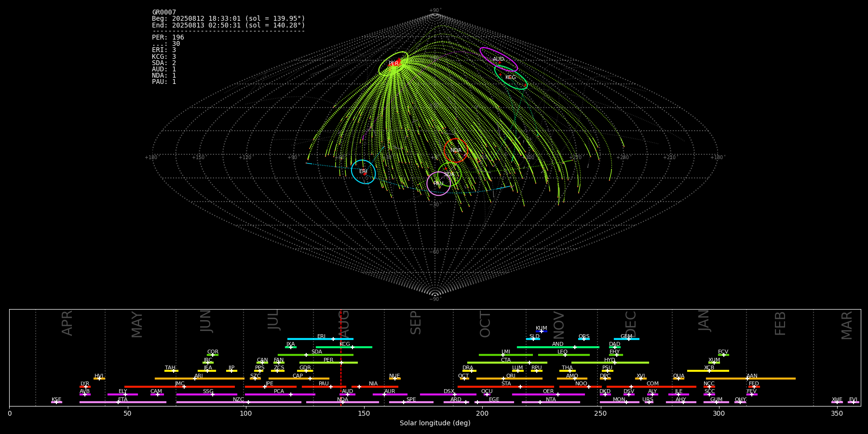The width and height of the screenshot is (868, 434).
Task: Select the SSG purple bar in timeline
Action: point(206,394)
